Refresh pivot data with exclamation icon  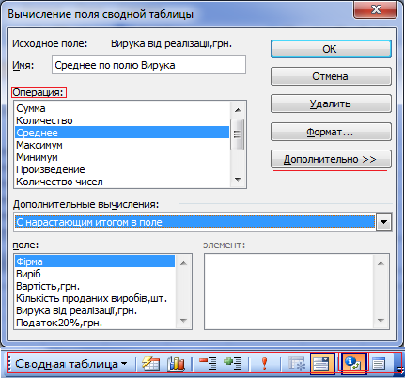265,364
